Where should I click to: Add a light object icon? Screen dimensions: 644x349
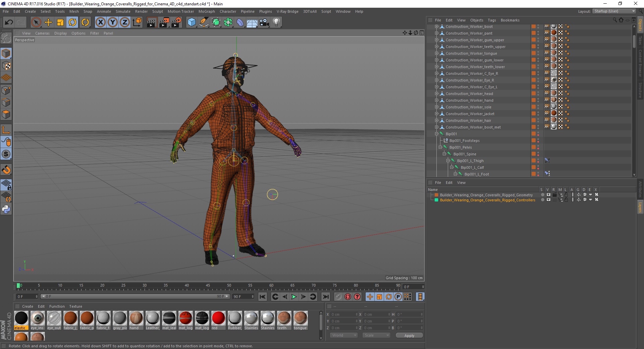coord(276,22)
